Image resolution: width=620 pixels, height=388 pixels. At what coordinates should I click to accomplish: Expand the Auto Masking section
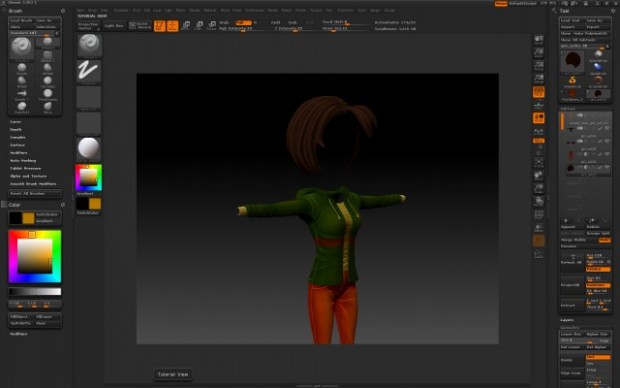coord(23,161)
